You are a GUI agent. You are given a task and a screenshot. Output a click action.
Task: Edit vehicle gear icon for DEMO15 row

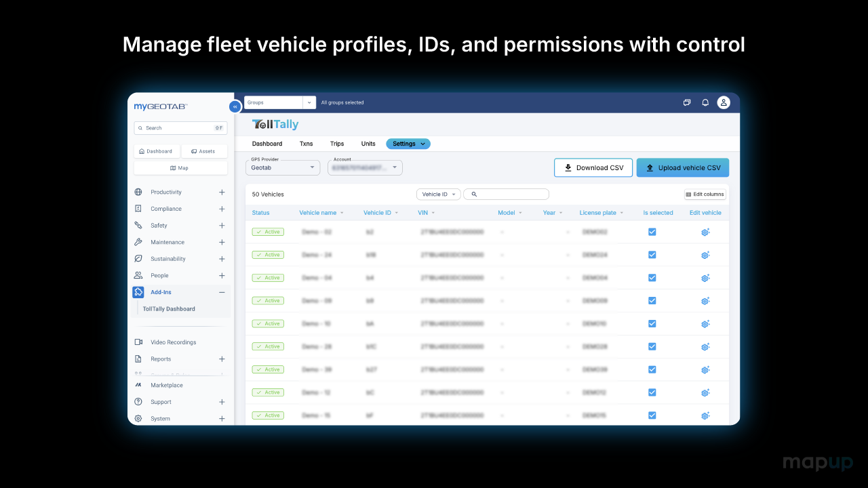click(705, 415)
